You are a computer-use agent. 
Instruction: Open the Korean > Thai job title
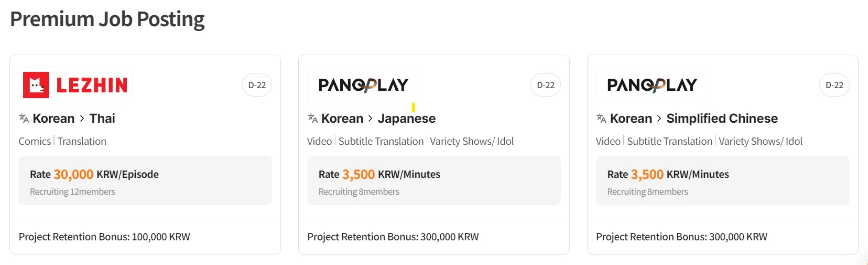coord(73,119)
